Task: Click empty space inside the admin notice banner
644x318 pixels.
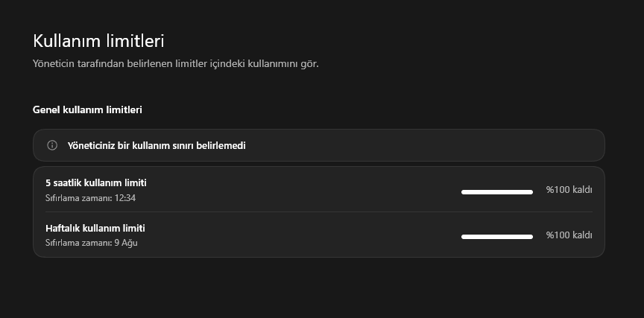Action: pos(411,145)
